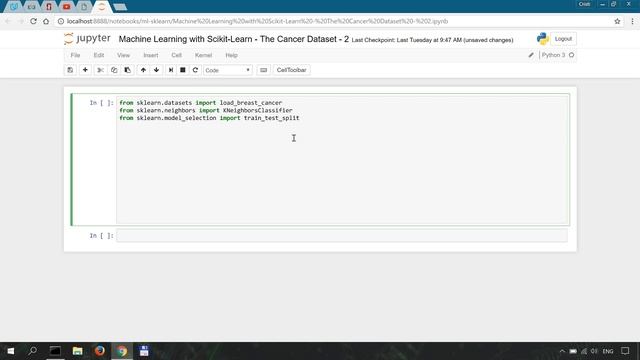Open Chrome from the taskbar
640x360 pixels.
[x=122, y=351]
